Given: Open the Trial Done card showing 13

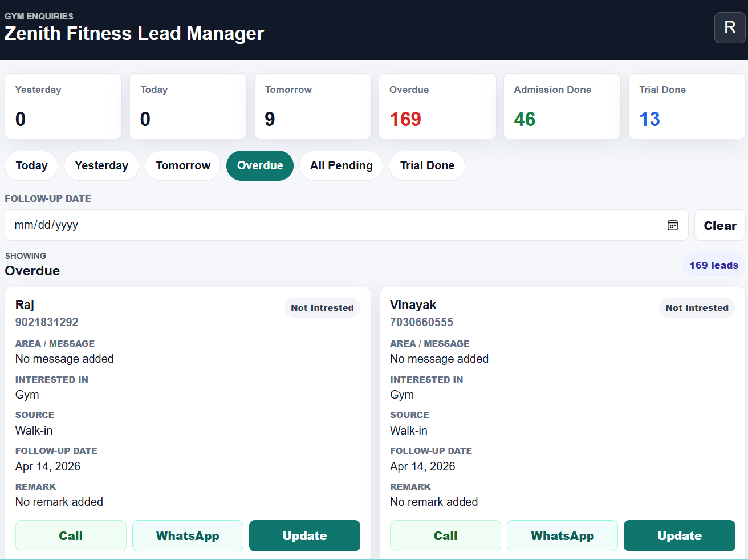Looking at the screenshot, I should pyautogui.click(x=687, y=106).
